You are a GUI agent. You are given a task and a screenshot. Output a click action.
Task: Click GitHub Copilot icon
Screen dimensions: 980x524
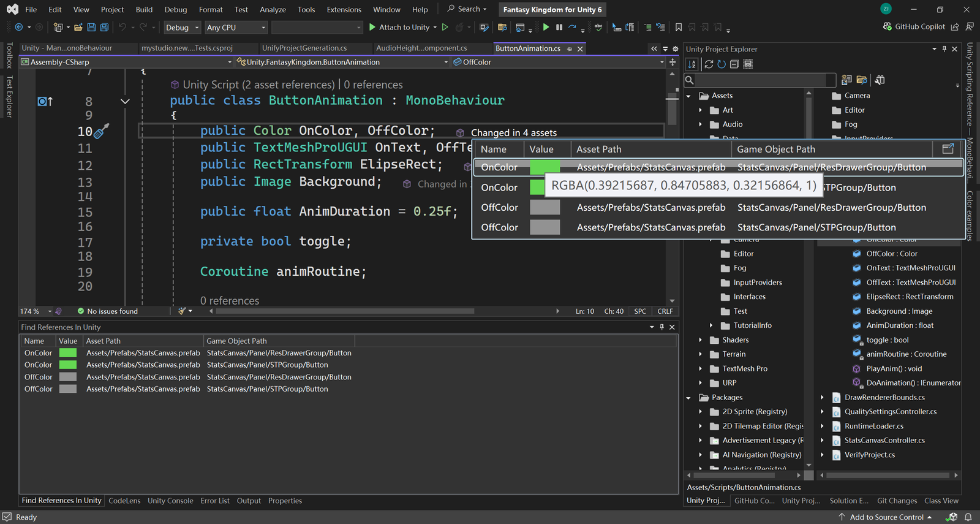[888, 27]
